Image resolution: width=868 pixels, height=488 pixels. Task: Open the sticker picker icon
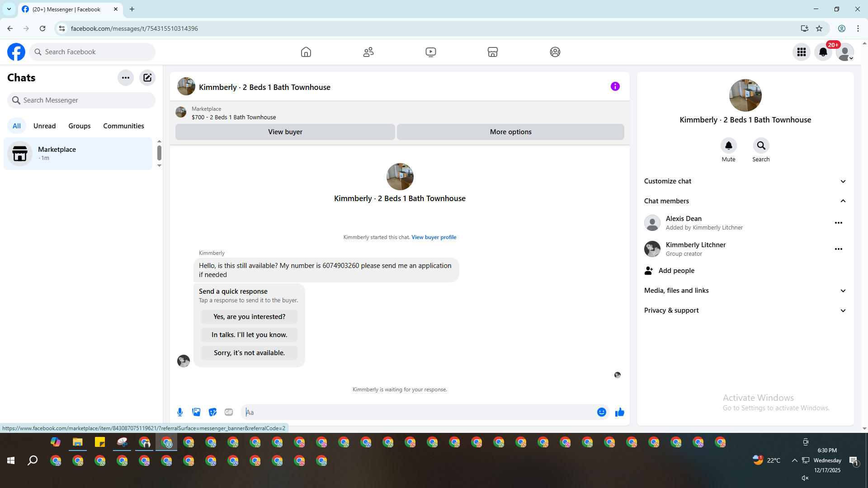click(x=212, y=412)
